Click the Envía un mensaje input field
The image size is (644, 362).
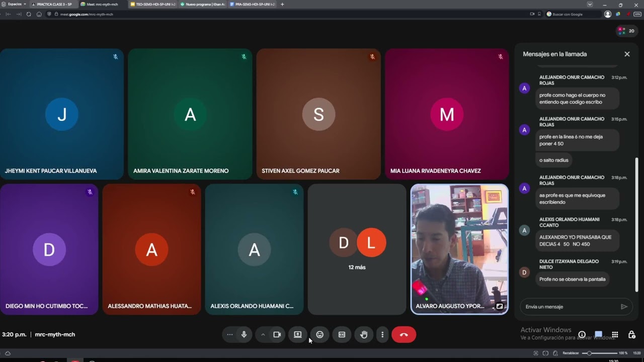tap(571, 307)
